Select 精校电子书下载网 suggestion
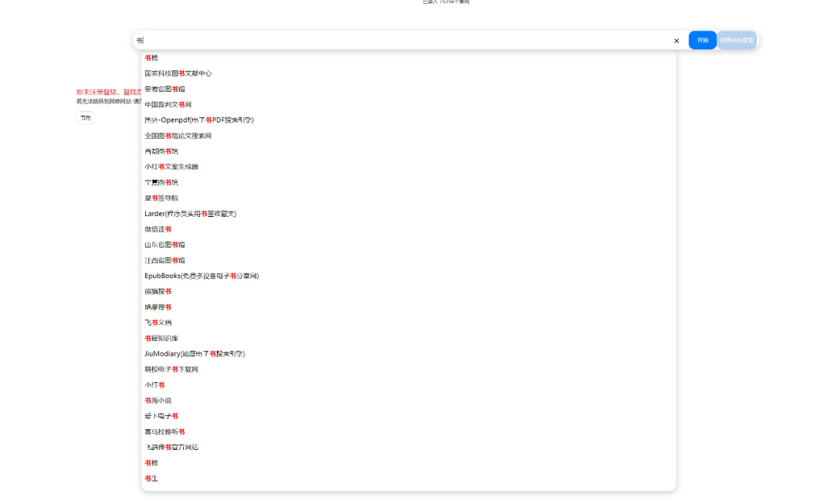The image size is (834, 504). click(x=409, y=370)
